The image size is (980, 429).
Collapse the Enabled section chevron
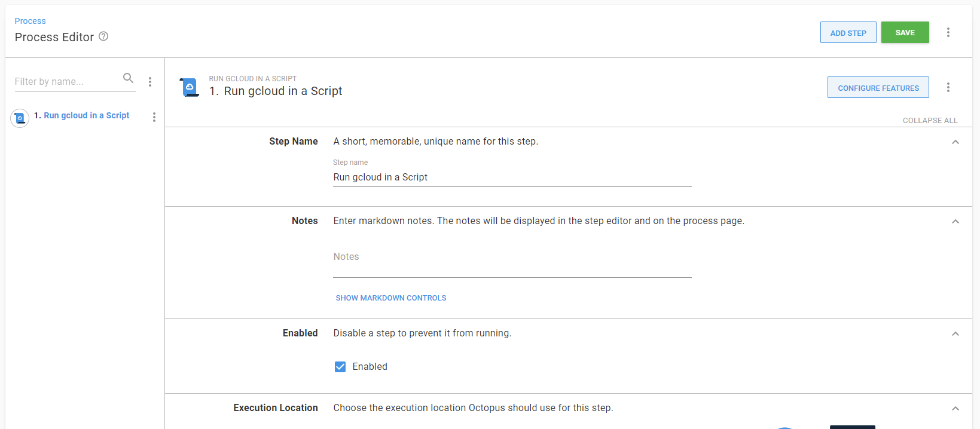[955, 334]
